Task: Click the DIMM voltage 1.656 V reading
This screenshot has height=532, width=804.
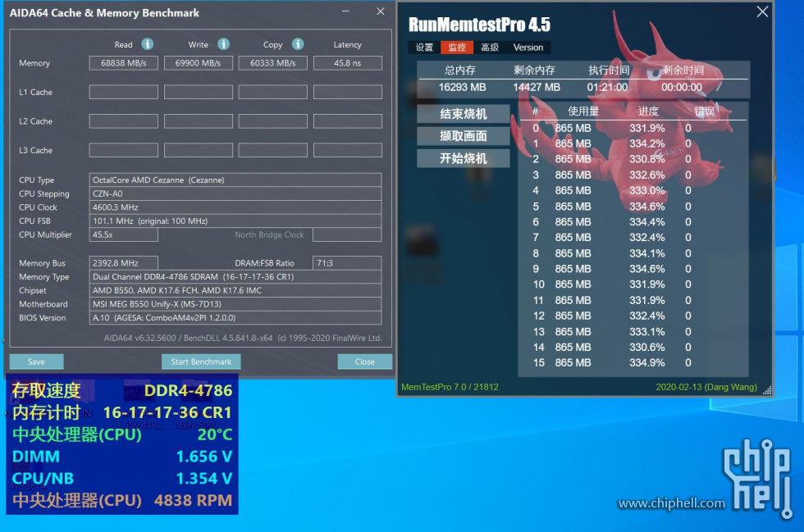Action: (x=204, y=456)
